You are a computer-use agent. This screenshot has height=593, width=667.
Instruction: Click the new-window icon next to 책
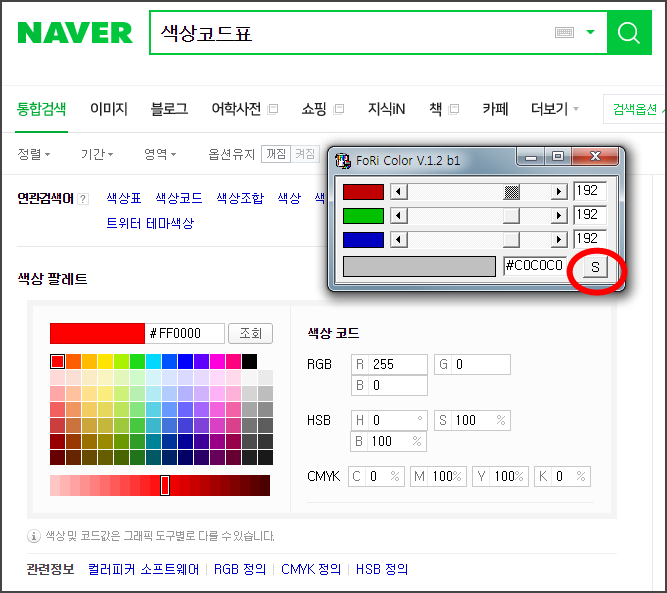click(454, 109)
